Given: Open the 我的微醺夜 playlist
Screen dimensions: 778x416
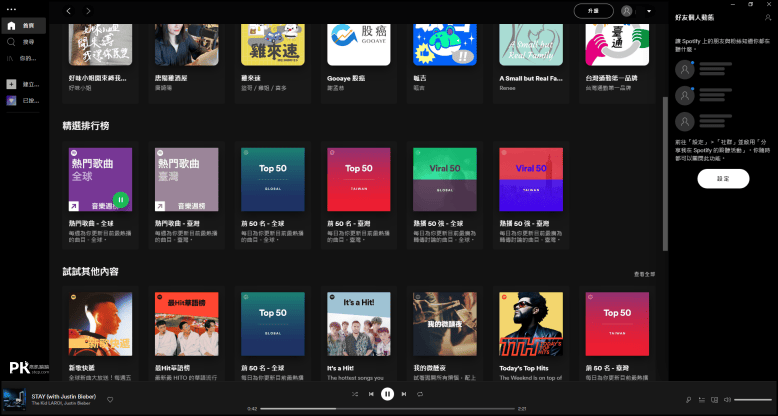Looking at the screenshot, I should pos(445,324).
